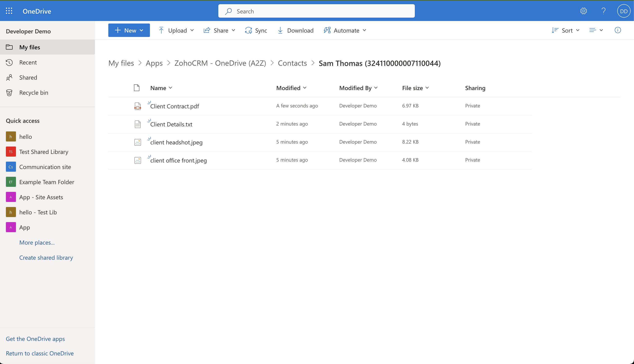
Task: Open the Sort dropdown
Action: point(566,30)
